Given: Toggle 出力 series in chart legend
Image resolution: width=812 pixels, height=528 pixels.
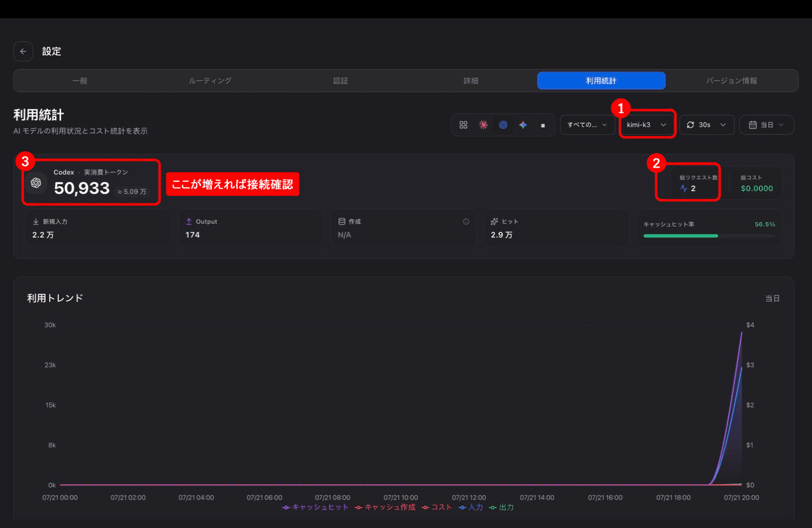Looking at the screenshot, I should [502, 507].
